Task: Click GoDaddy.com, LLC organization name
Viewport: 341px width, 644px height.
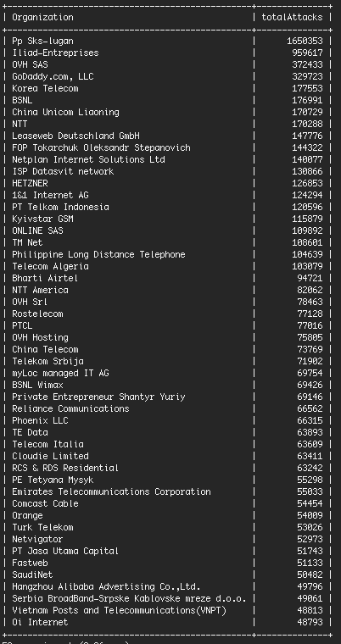Action: point(53,77)
